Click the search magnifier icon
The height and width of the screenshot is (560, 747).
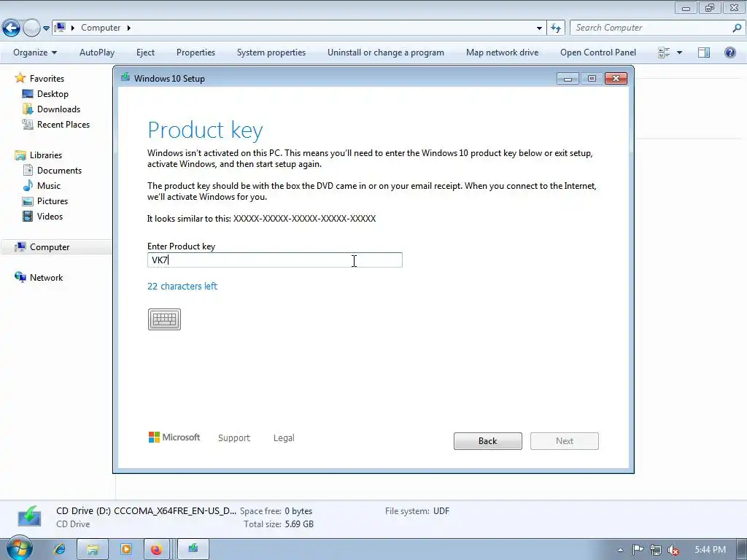pyautogui.click(x=737, y=28)
